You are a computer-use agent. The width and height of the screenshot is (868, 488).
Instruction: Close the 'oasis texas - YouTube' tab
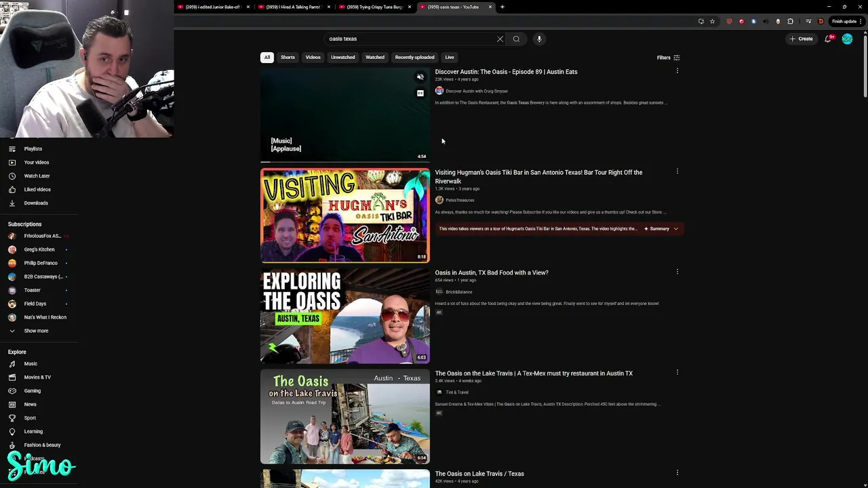(491, 7)
